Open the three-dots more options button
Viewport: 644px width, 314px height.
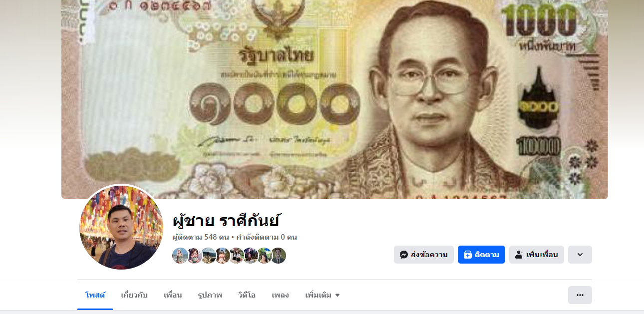(580, 295)
